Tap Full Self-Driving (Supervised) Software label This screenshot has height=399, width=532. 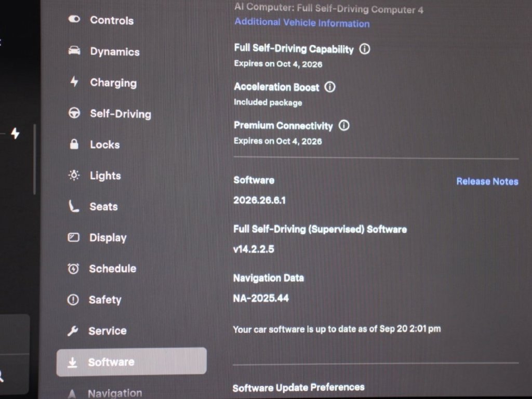pyautogui.click(x=320, y=229)
